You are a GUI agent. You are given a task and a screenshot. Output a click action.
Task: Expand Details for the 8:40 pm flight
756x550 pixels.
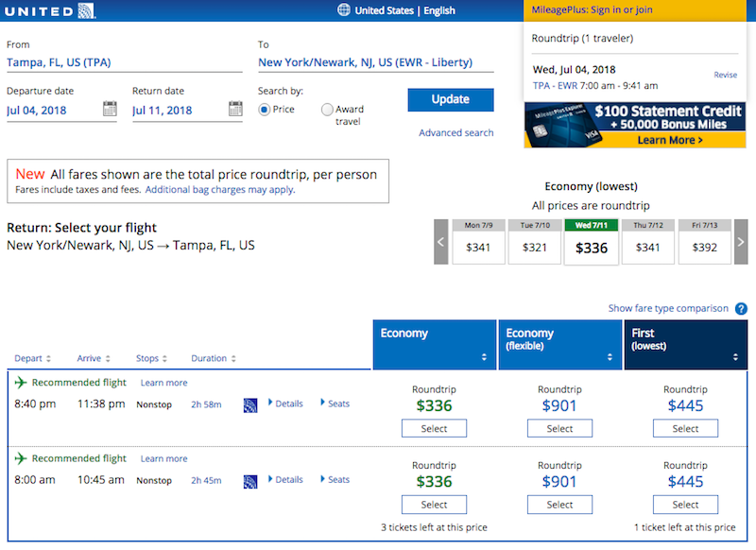point(284,404)
